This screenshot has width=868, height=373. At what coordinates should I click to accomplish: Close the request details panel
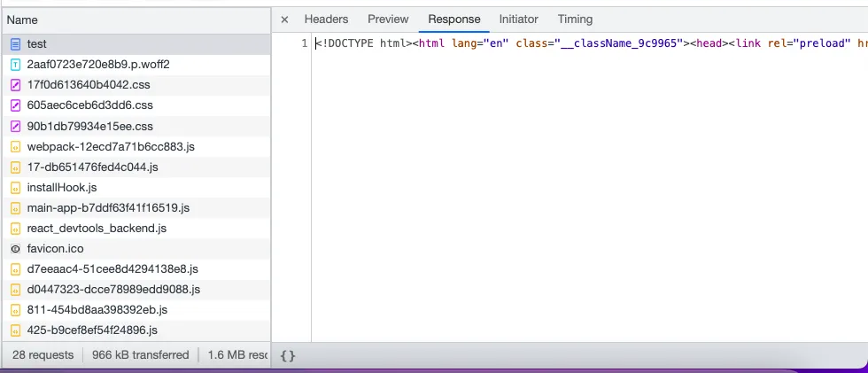click(x=284, y=19)
